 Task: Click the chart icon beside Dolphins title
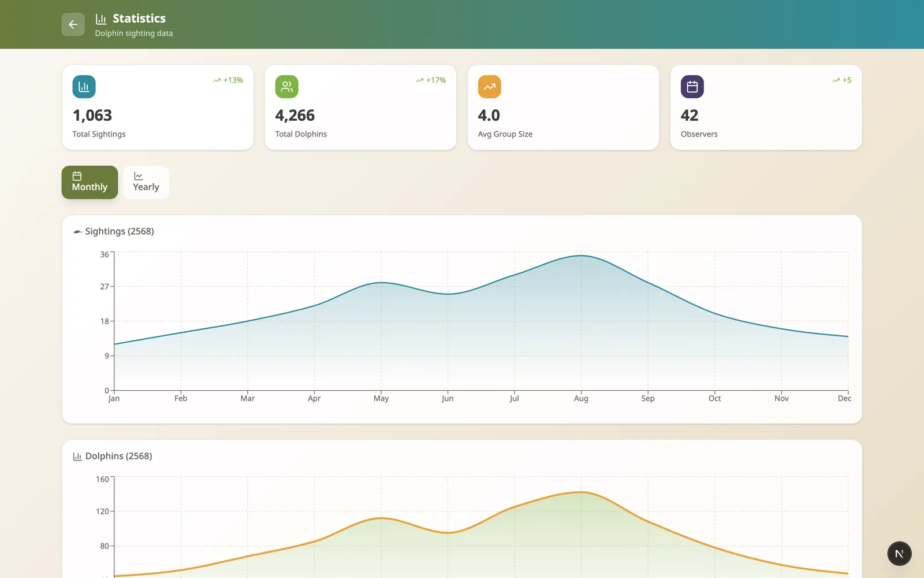tap(77, 457)
